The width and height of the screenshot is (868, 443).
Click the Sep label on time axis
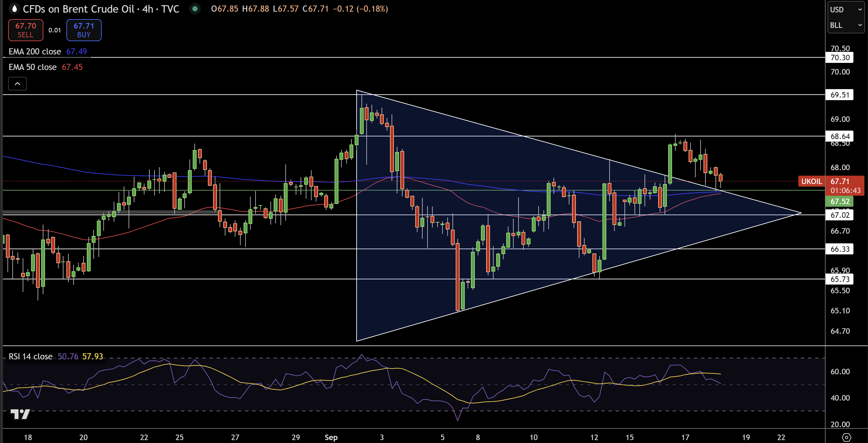(331, 437)
